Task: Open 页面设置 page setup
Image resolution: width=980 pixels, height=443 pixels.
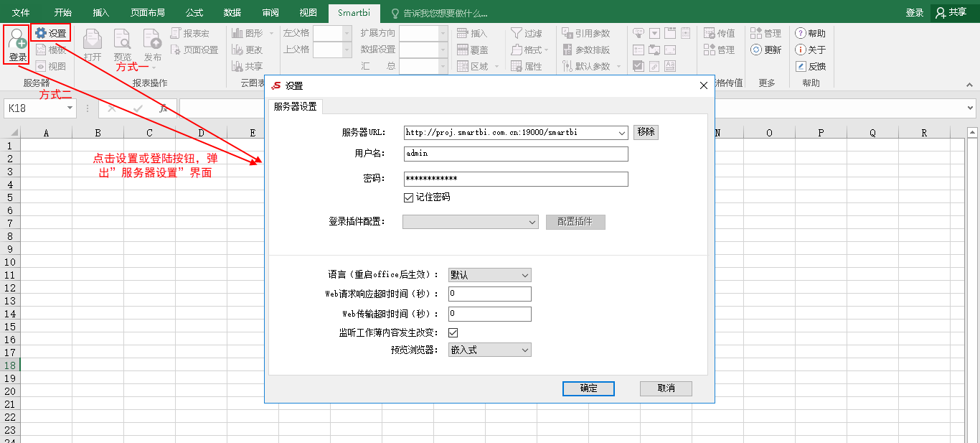Action: (x=194, y=50)
